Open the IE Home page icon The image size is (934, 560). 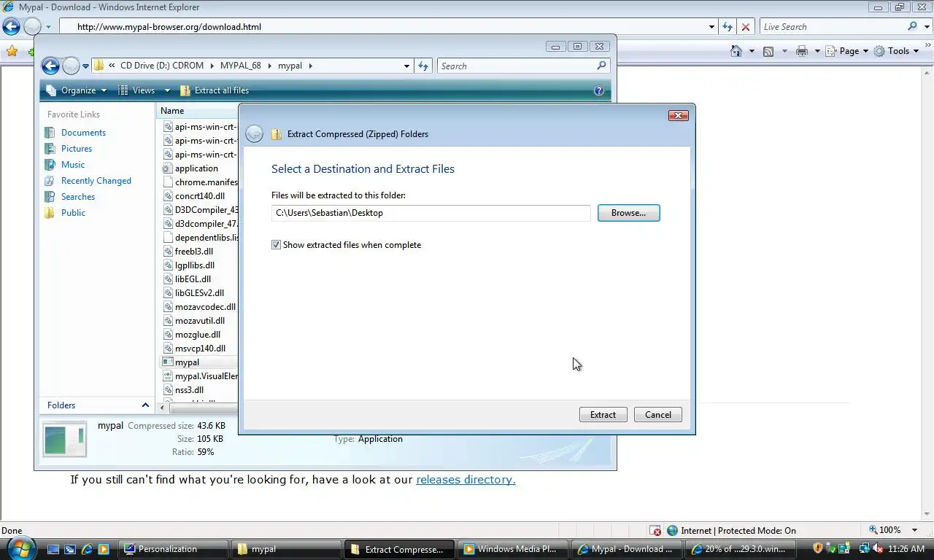tap(736, 51)
